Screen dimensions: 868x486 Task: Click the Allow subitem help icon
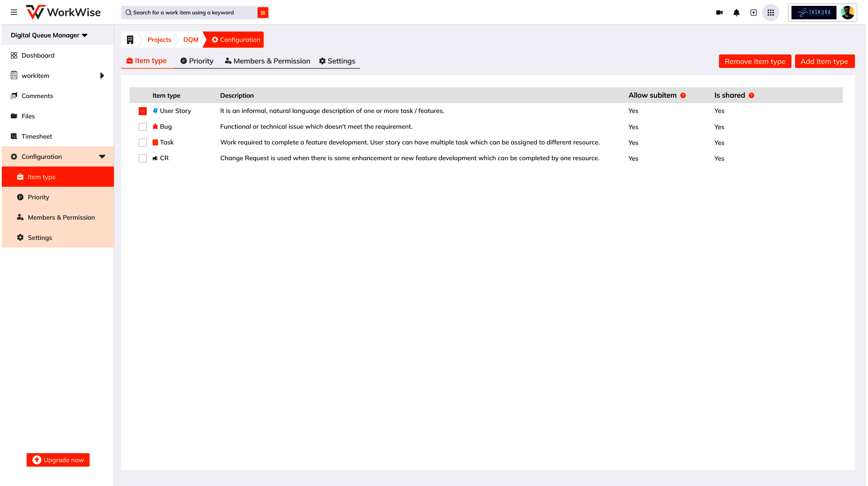coord(683,95)
